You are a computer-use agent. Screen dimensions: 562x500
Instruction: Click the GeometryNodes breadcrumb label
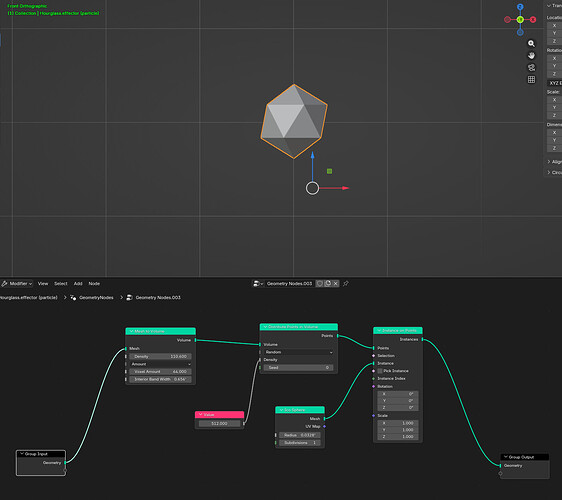pos(96,297)
